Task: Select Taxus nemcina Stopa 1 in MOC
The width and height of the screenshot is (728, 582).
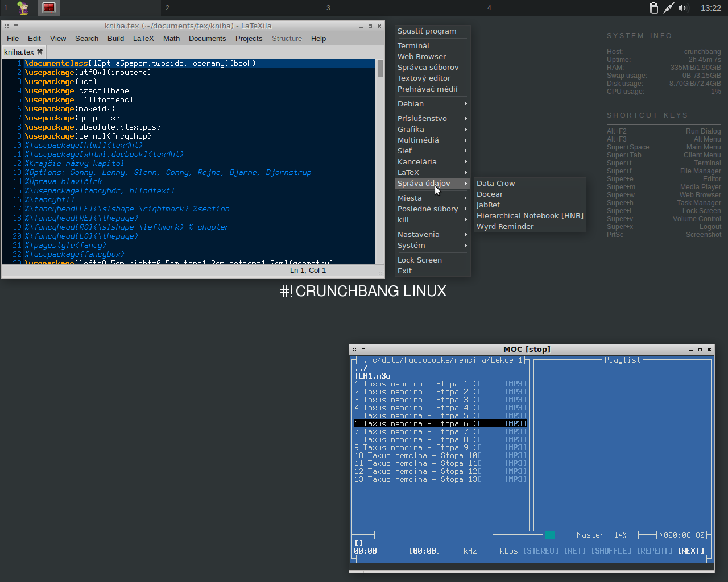Action: (x=441, y=384)
